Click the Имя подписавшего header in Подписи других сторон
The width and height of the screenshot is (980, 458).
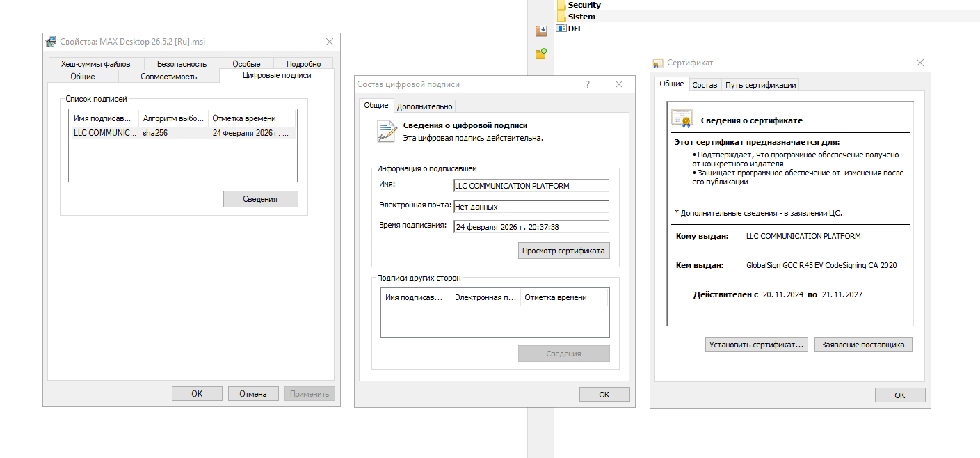[416, 297]
